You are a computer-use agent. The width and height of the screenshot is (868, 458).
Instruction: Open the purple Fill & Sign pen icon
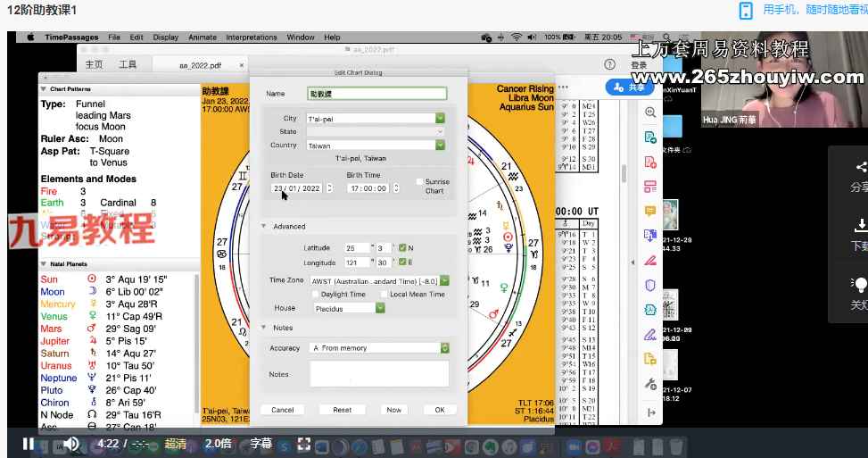[650, 335]
